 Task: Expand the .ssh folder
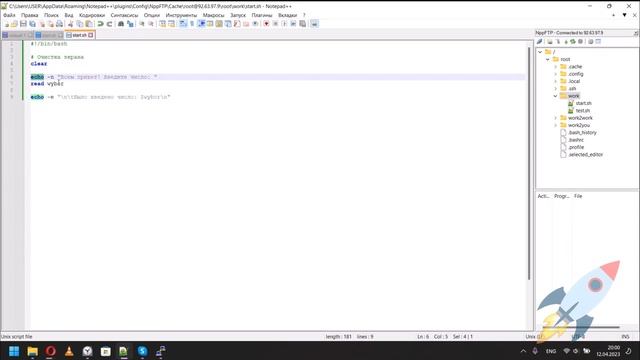coord(556,89)
